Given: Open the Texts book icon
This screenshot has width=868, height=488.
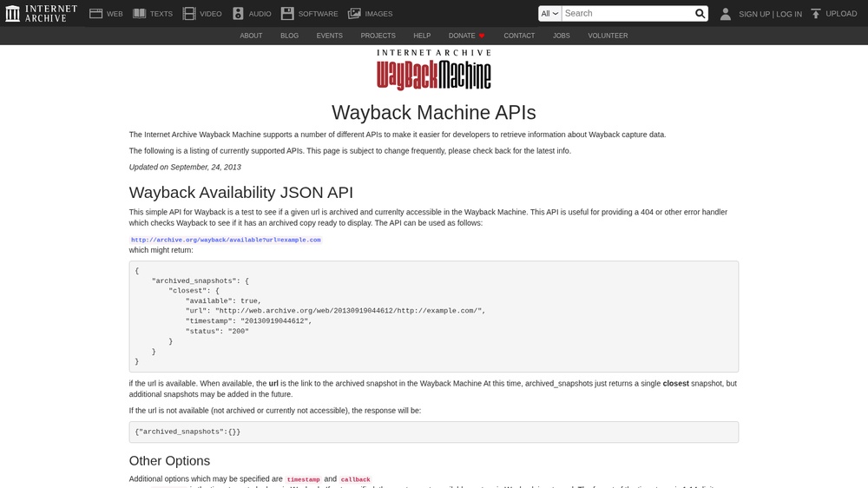Looking at the screenshot, I should pos(140,13).
